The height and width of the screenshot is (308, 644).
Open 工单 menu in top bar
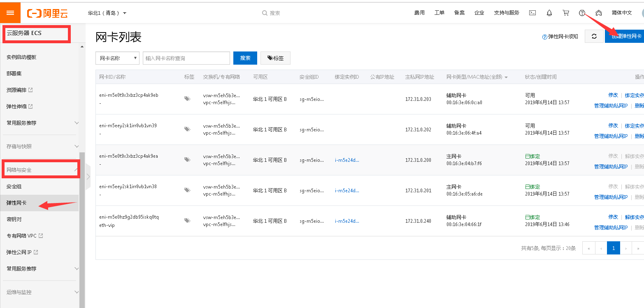(x=439, y=13)
